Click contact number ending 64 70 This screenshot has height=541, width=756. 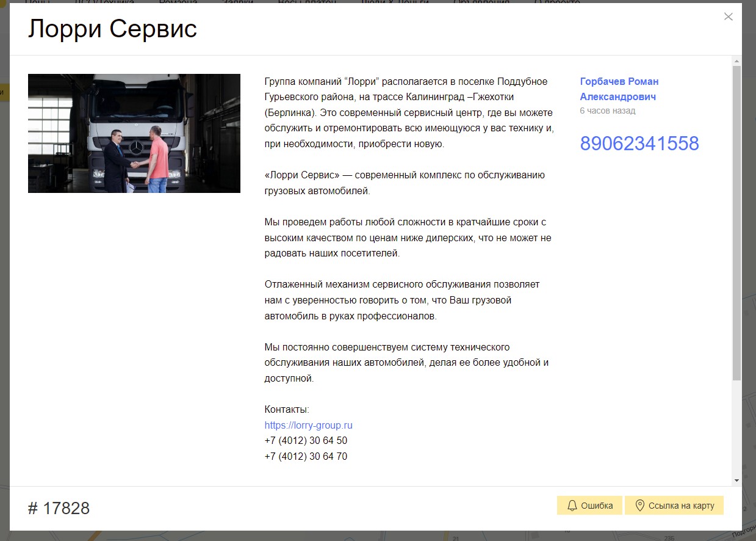[306, 456]
